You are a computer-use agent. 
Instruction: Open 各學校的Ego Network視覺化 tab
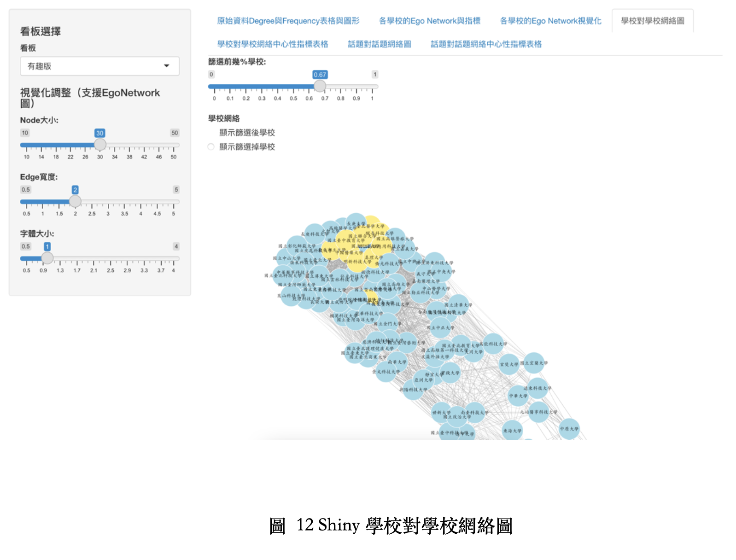click(x=550, y=21)
